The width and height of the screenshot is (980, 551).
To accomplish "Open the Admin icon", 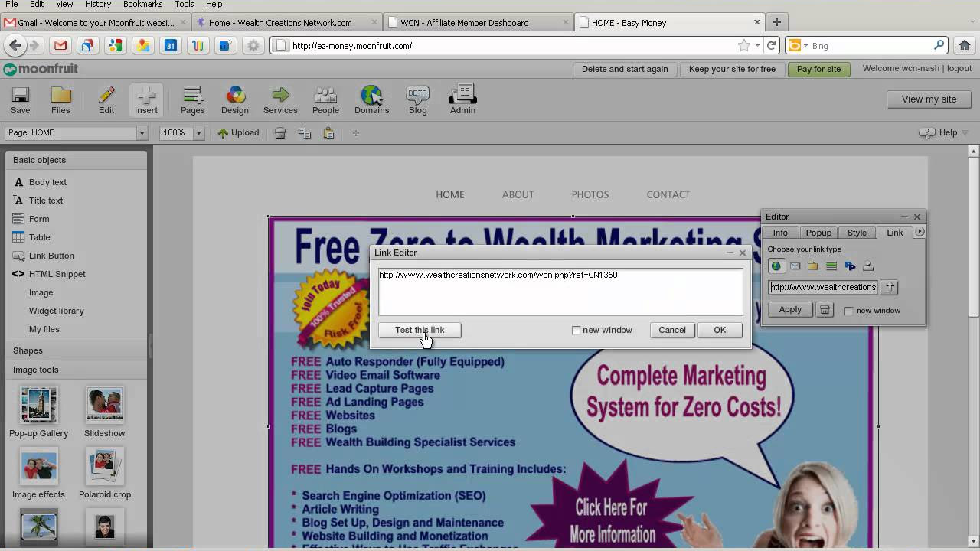I will [462, 100].
